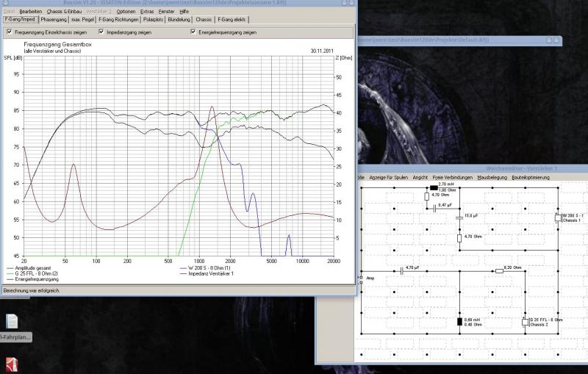Open the Bearbeiten menu
This screenshot has width=588, height=374.
coord(30,12)
